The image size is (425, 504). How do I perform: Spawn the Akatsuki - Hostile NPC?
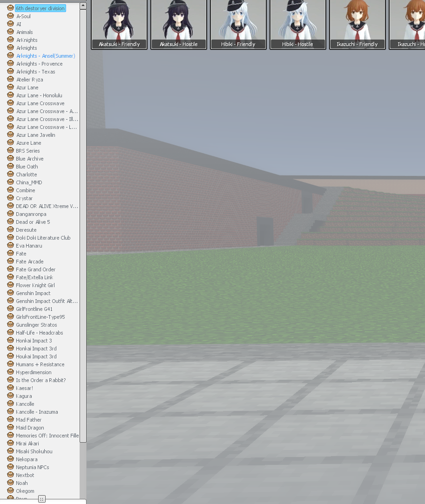pos(179,24)
